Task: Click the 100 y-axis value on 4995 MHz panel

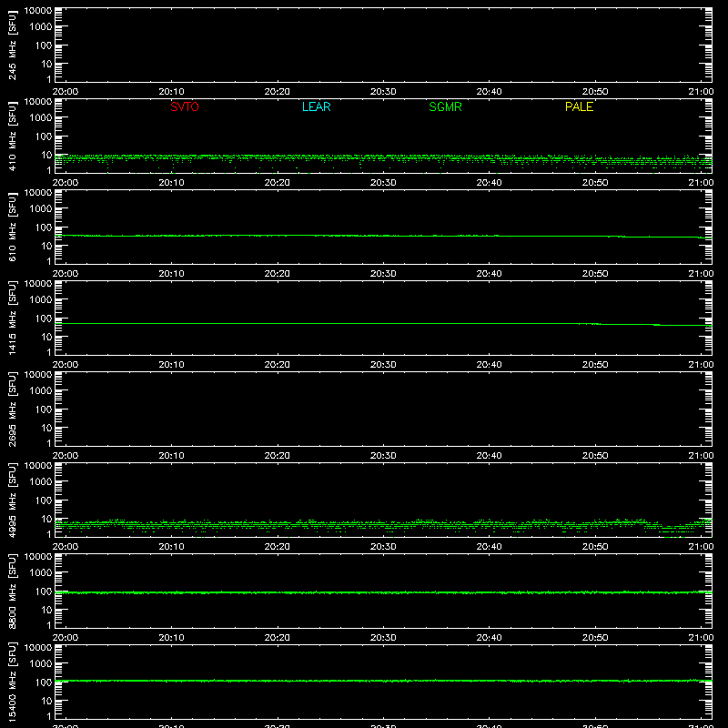Action: click(x=44, y=500)
